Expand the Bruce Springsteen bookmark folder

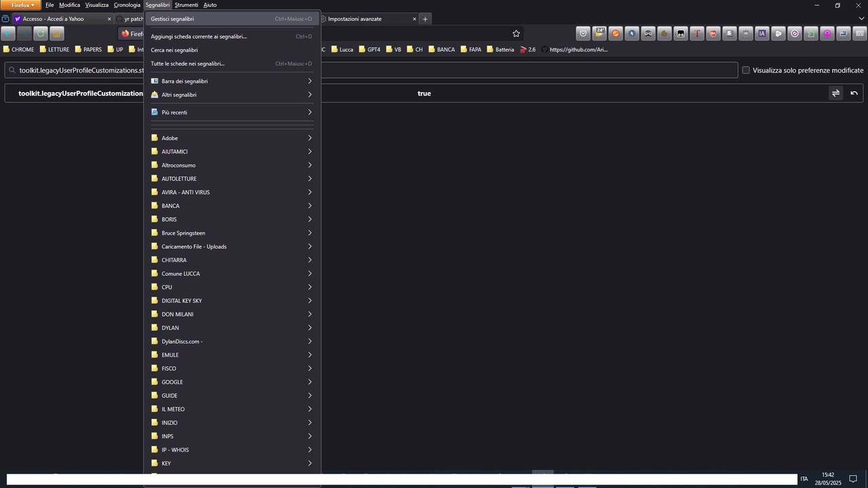[232, 232]
